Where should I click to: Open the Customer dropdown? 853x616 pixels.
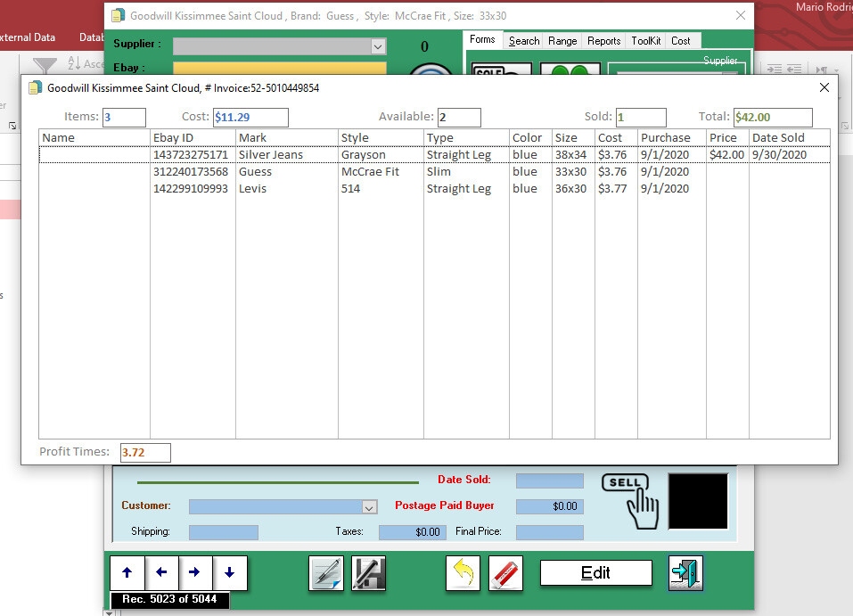[x=370, y=506]
